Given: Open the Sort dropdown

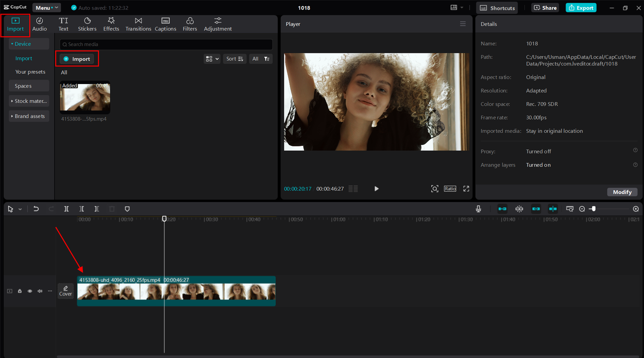Looking at the screenshot, I should [x=235, y=59].
